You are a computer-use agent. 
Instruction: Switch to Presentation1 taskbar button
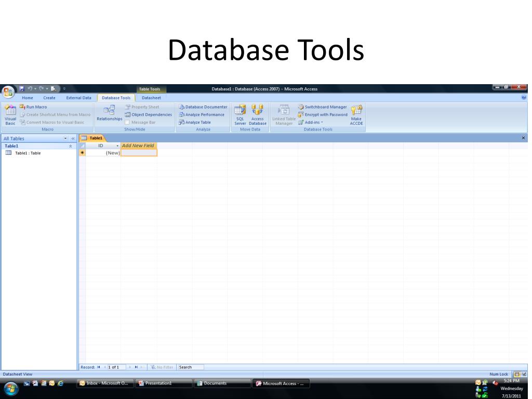164,383
